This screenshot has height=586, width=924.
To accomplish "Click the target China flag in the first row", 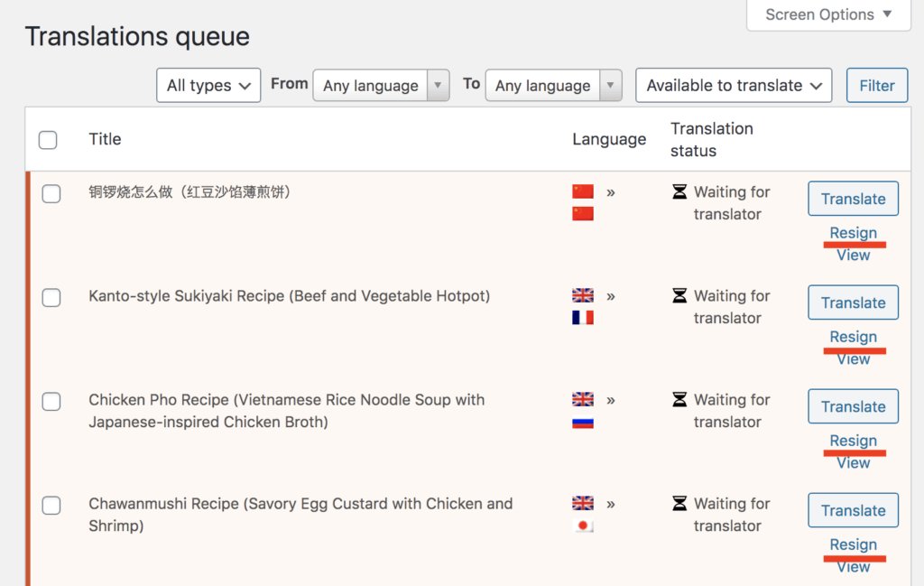I will [582, 213].
